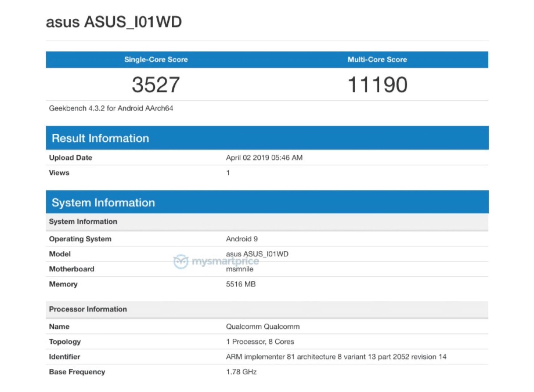The width and height of the screenshot is (534, 392).
Task: Click the multi-core score value 11190
Action: click(377, 85)
